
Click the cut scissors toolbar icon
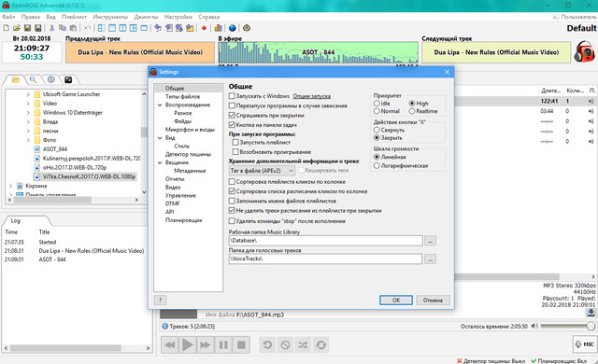[x=52, y=28]
